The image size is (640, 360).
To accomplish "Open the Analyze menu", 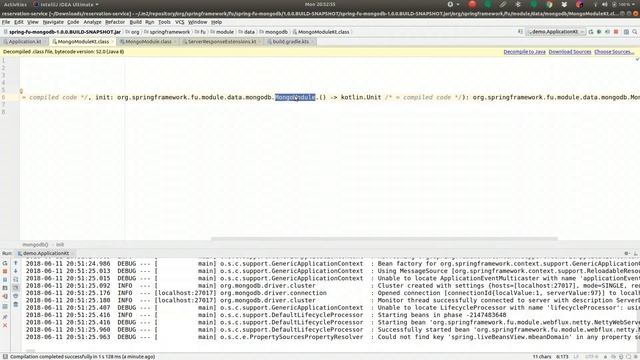I will (92, 22).
